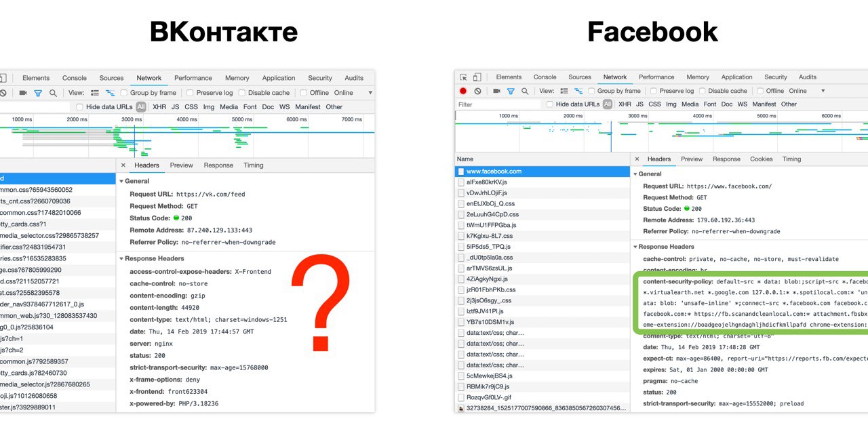Check Offline box in Facebook panel
Viewport: 868px width, 444px height.
point(761,91)
